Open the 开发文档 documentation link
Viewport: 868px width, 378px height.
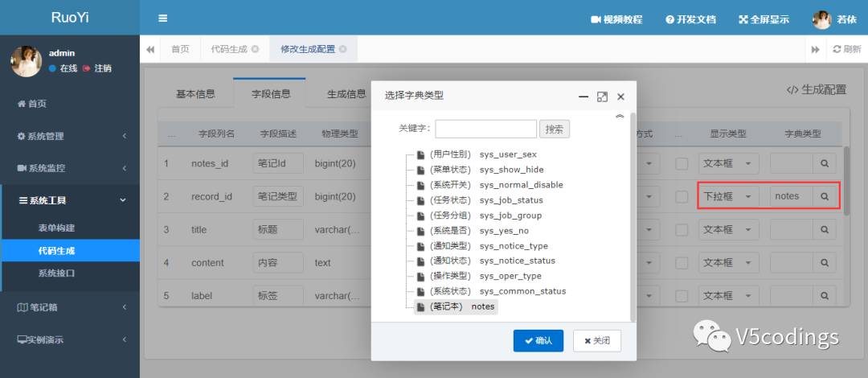tap(691, 19)
